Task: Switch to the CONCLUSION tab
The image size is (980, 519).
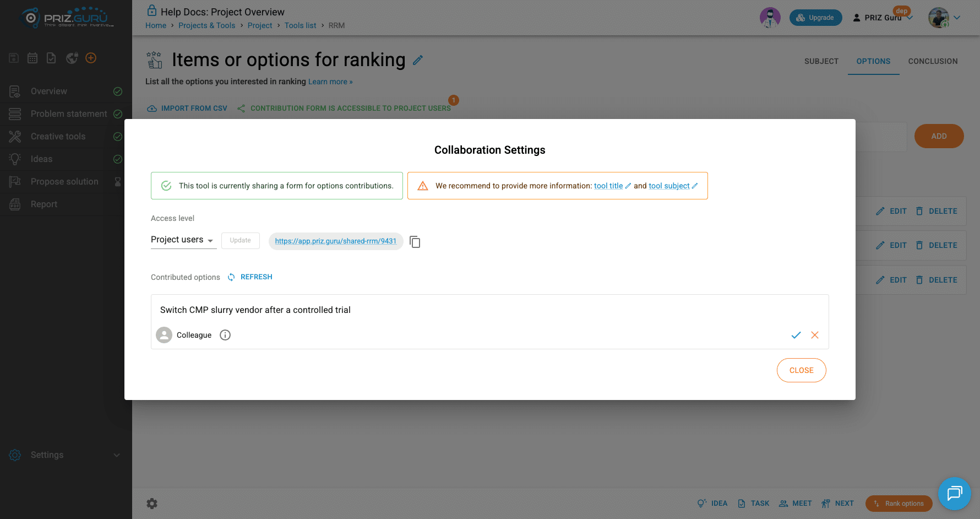Action: [933, 61]
